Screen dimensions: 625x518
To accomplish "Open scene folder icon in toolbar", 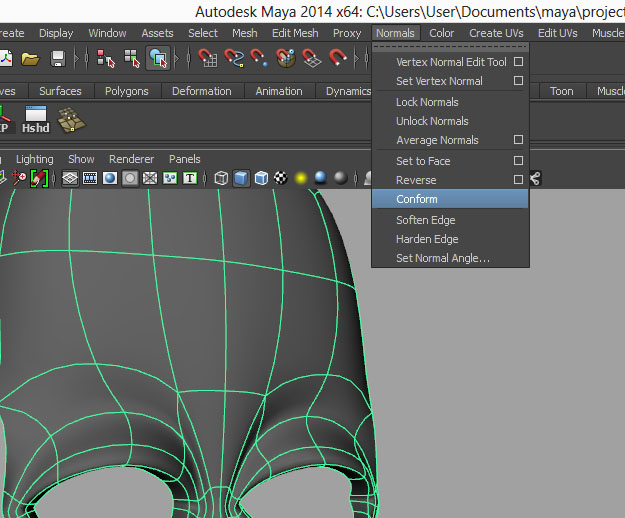I will click(x=30, y=59).
